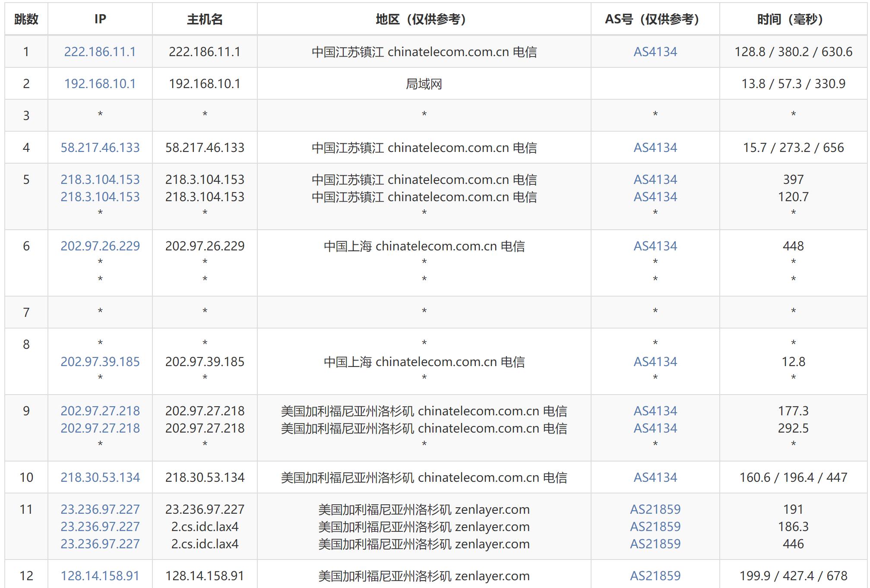Click the AS4134 link in hop 6
The width and height of the screenshot is (870, 588).
[655, 246]
